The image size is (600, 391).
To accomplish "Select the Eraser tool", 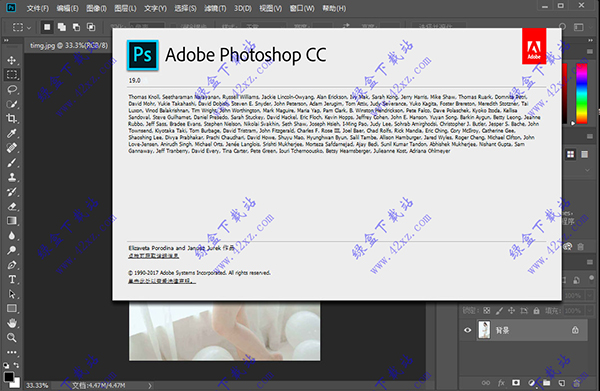I will pos(12,206).
